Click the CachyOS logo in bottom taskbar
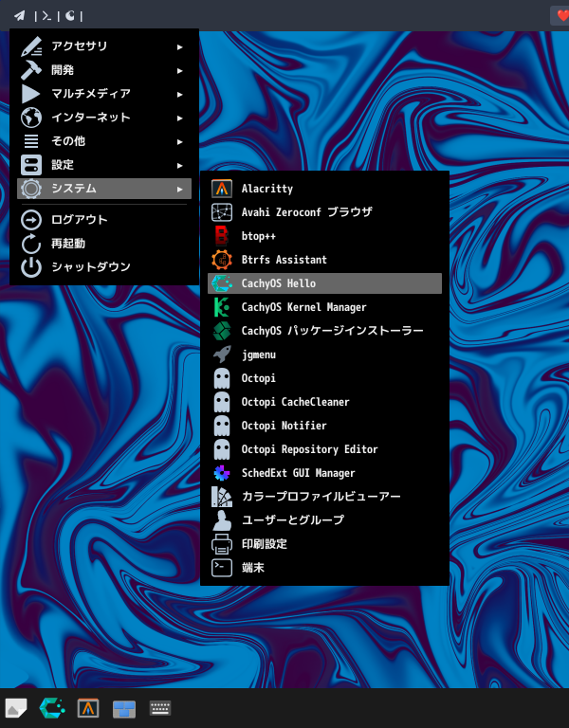 pos(52,708)
